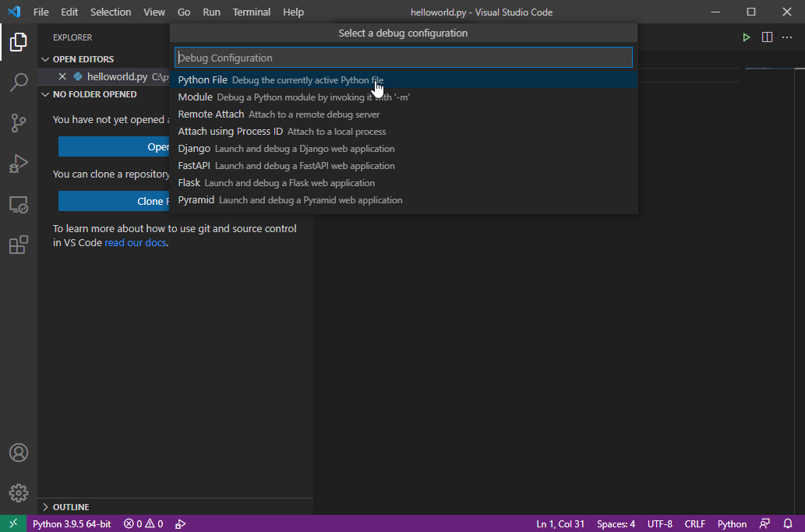The height and width of the screenshot is (532, 805).
Task: Click the feedback icon in status bar
Action: pos(764,523)
